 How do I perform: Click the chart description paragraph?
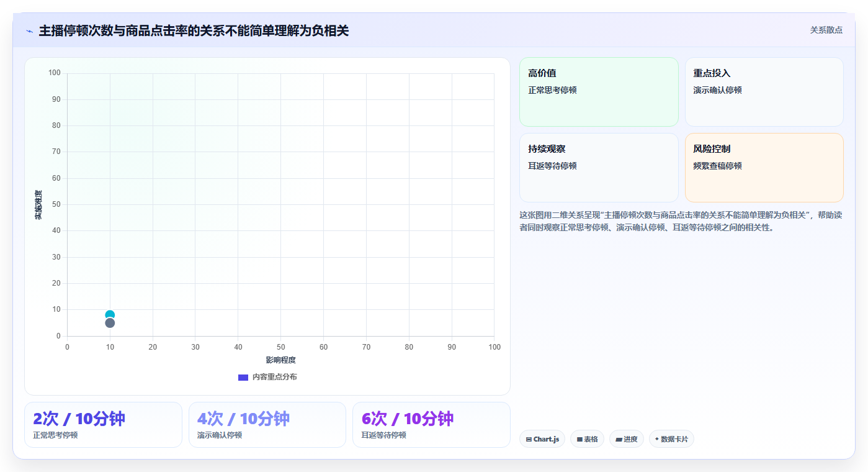pyautogui.click(x=681, y=221)
